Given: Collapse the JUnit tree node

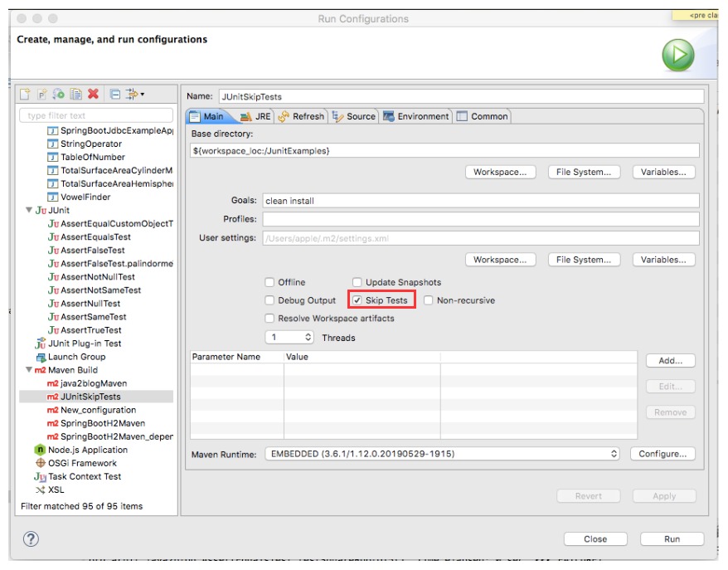Looking at the screenshot, I should 29,210.
